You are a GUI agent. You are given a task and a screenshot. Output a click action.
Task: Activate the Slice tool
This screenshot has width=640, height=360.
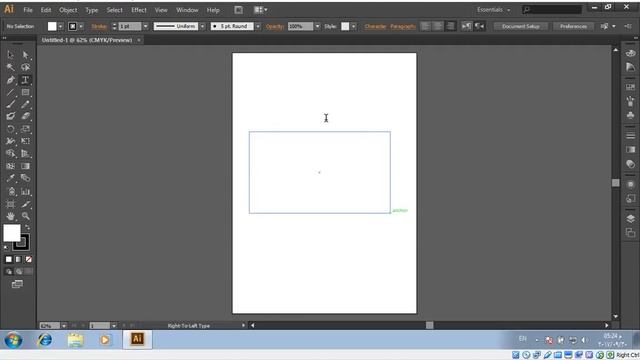pyautogui.click(x=25, y=204)
